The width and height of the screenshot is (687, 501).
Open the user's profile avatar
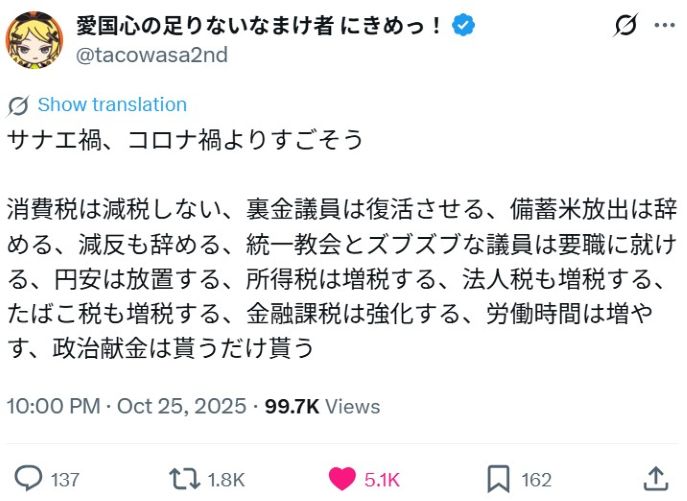click(x=36, y=40)
